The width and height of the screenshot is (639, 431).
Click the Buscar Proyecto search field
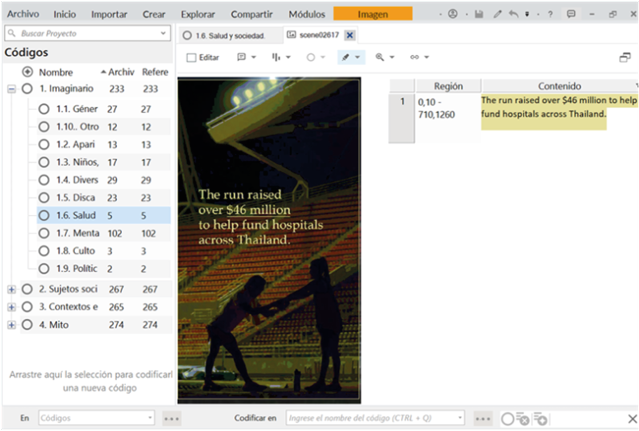coord(85,34)
